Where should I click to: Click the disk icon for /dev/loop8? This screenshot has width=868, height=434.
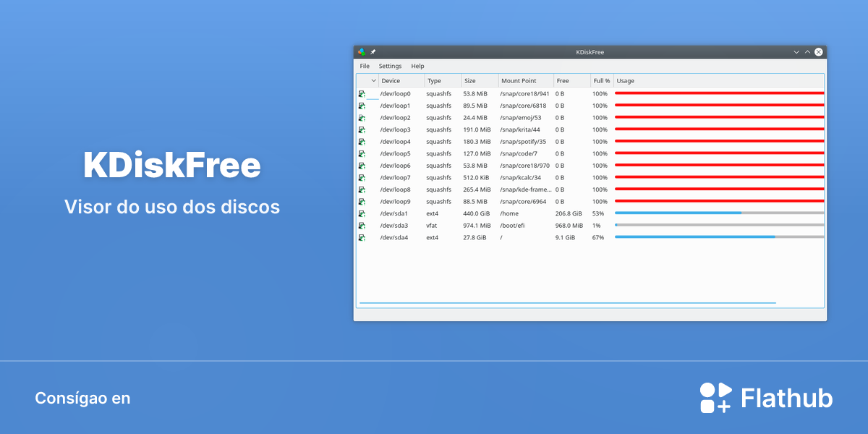pyautogui.click(x=362, y=190)
